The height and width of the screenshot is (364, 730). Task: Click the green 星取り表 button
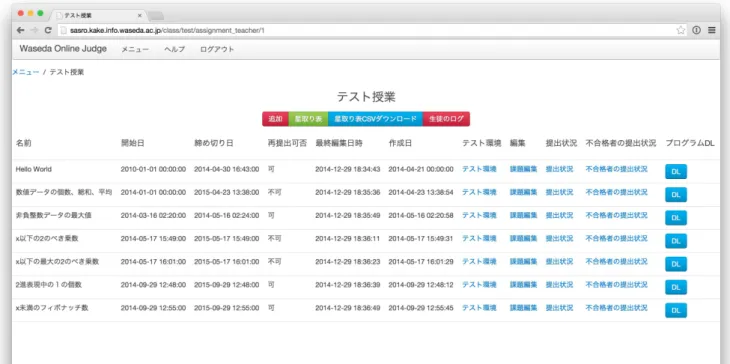[309, 119]
